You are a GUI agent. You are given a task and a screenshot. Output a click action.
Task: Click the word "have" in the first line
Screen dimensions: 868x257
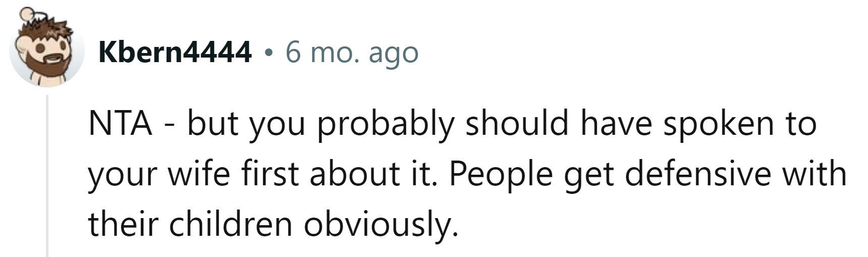pyautogui.click(x=616, y=123)
